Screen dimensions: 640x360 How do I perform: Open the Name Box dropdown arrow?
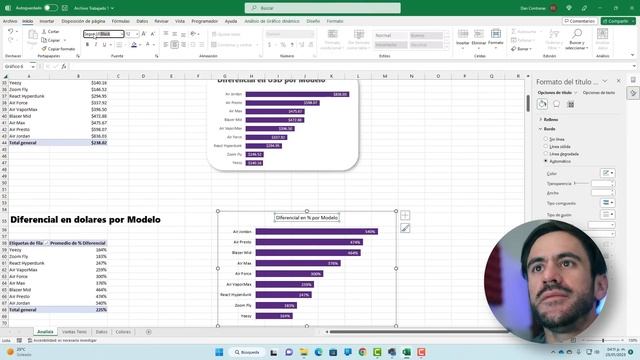pyautogui.click(x=33, y=66)
